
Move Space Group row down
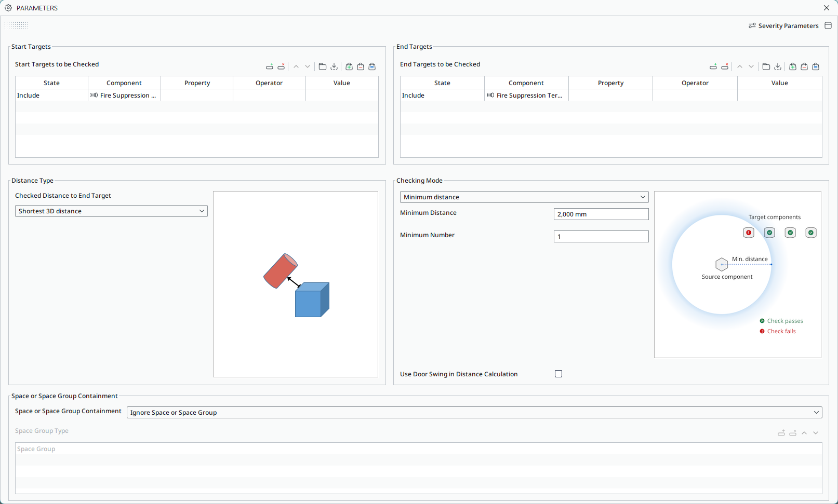(x=816, y=433)
